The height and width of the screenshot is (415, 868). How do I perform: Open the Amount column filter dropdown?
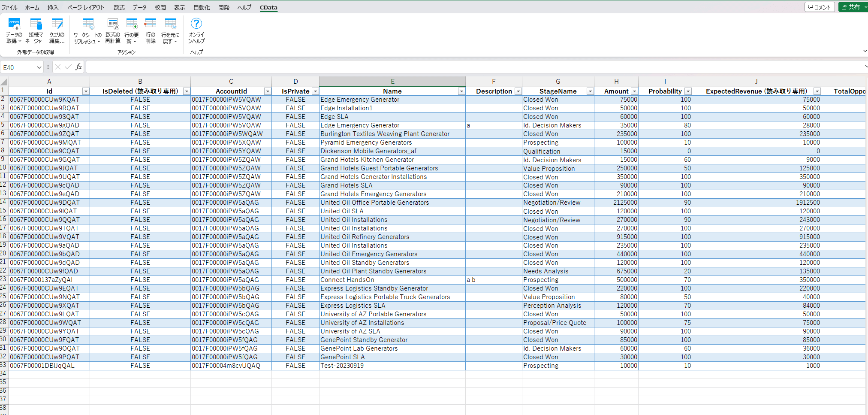pyautogui.click(x=634, y=91)
